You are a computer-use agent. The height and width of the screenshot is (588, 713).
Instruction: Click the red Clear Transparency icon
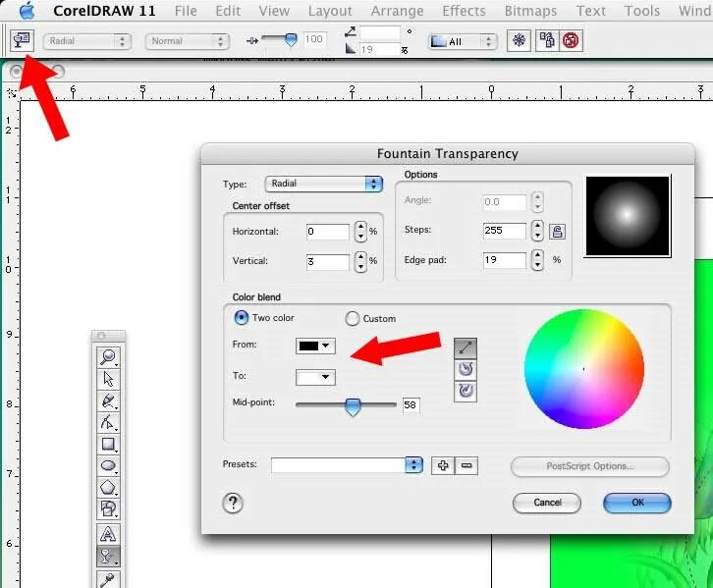[571, 40]
